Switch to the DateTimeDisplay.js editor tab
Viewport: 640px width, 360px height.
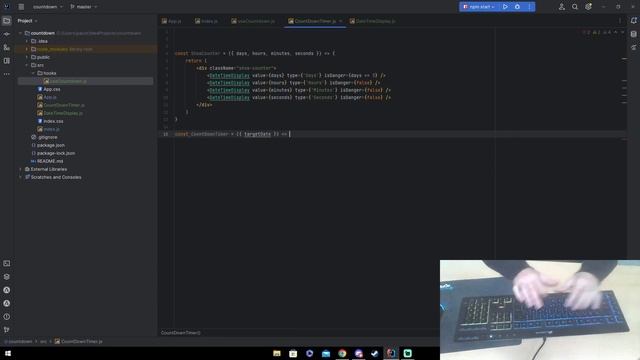(372, 21)
